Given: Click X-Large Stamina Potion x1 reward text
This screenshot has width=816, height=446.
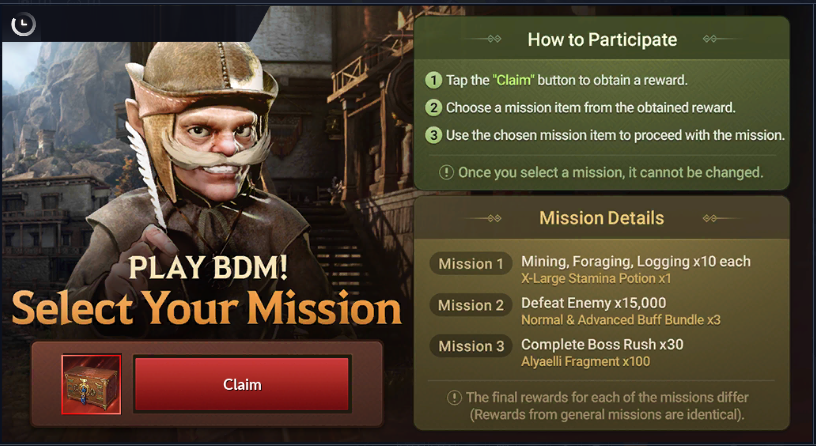Looking at the screenshot, I should (x=596, y=278).
